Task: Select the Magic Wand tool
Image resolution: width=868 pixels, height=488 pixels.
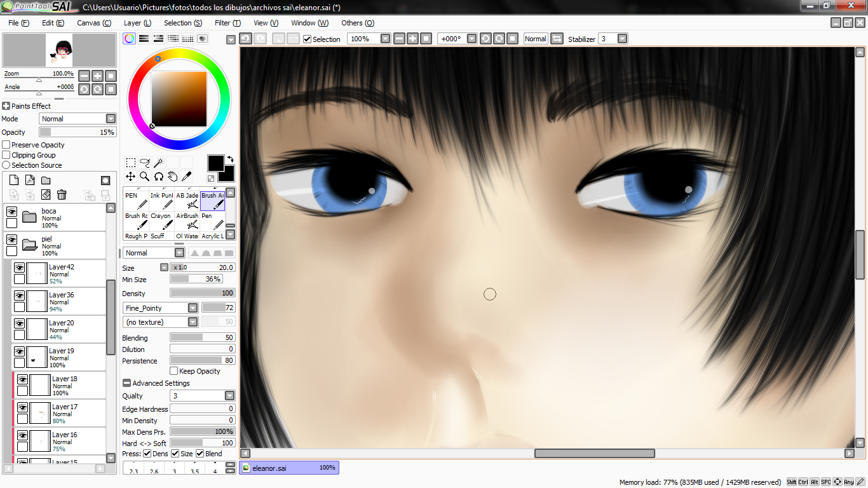Action: click(x=159, y=163)
